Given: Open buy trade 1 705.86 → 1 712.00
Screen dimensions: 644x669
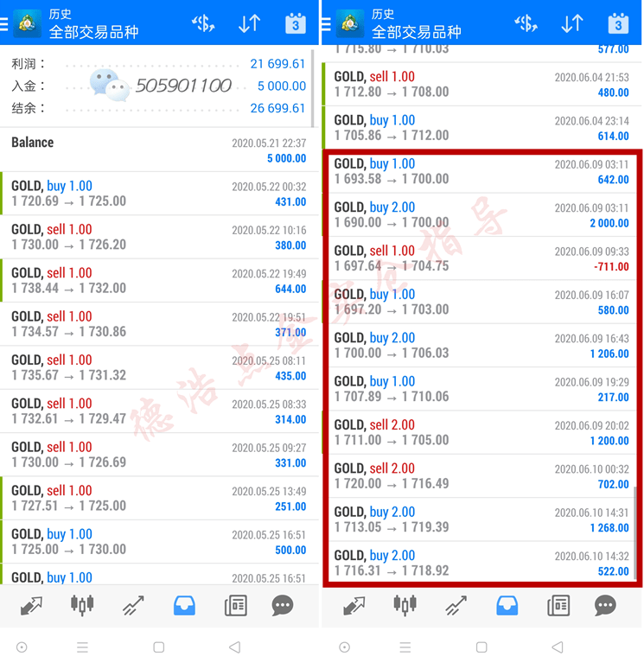Looking at the screenshot, I should pos(481,128).
